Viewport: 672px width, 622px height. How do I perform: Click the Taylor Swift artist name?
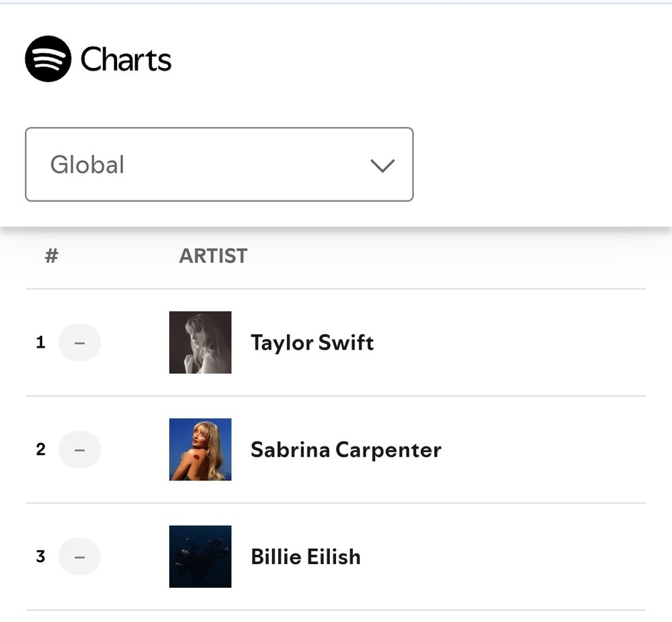[312, 343]
